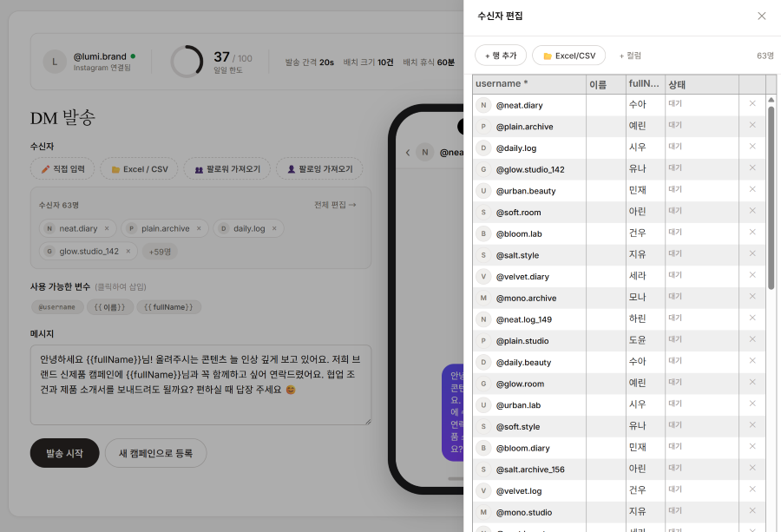Image resolution: width=781 pixels, height=532 pixels.
Task: Click 배치 휴식 60분 setting
Action: click(x=429, y=62)
